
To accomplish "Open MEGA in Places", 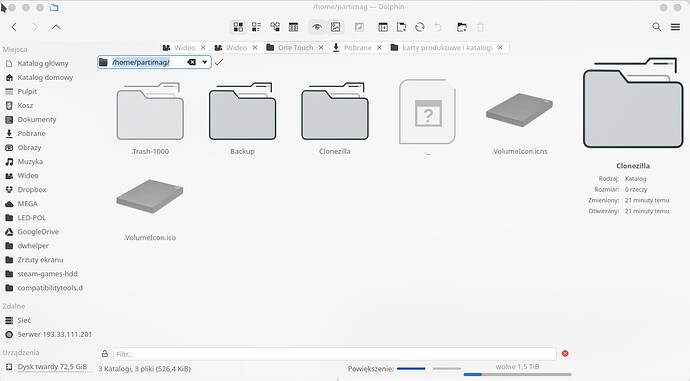I will (27, 204).
